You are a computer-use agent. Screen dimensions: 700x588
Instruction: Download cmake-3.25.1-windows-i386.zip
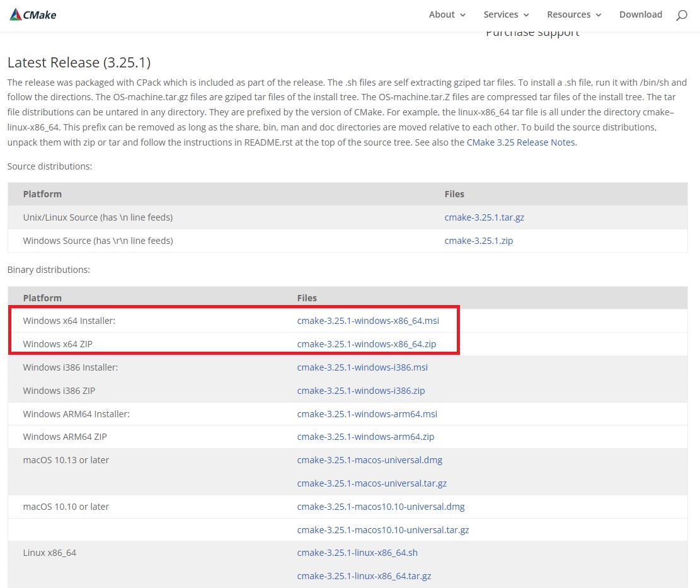(361, 391)
